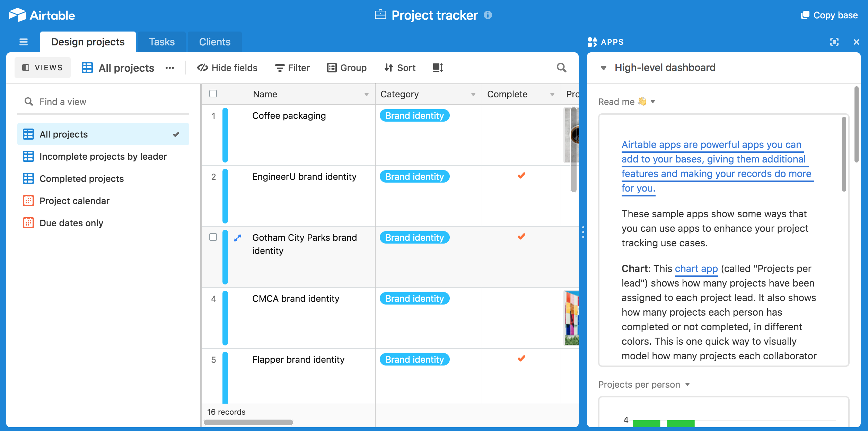This screenshot has height=431, width=868.
Task: Toggle the select-all checkbox in header
Action: 213,94
